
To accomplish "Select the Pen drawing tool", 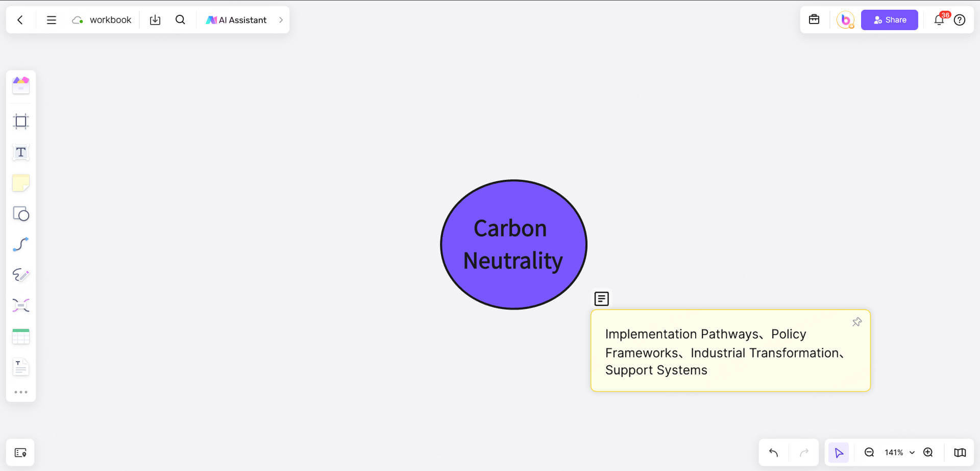I will click(x=21, y=275).
